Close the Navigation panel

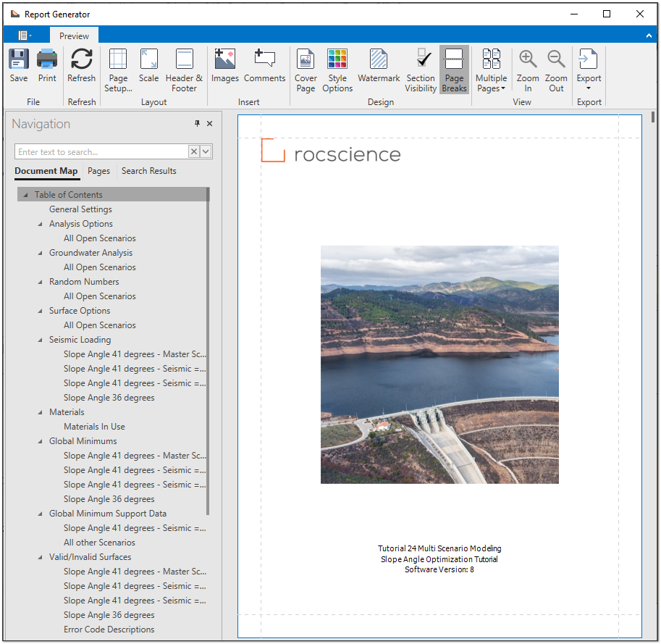(209, 124)
